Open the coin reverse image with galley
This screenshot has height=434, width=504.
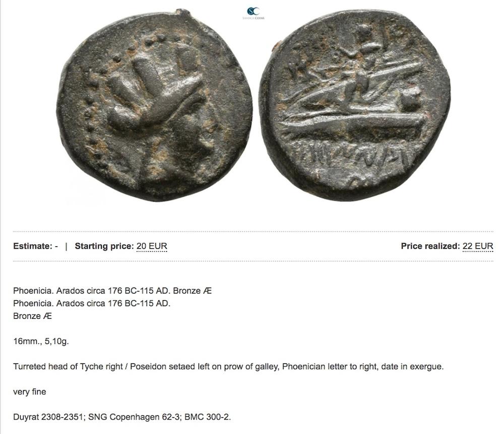coord(355,105)
